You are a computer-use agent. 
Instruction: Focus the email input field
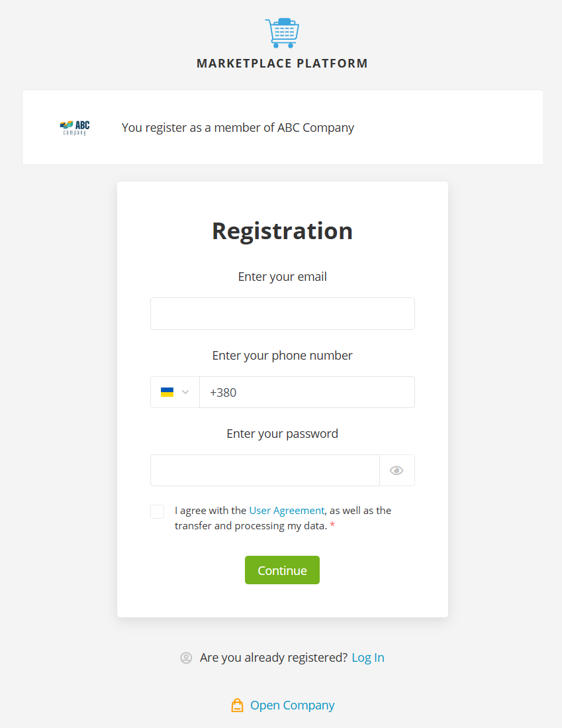[x=282, y=313]
